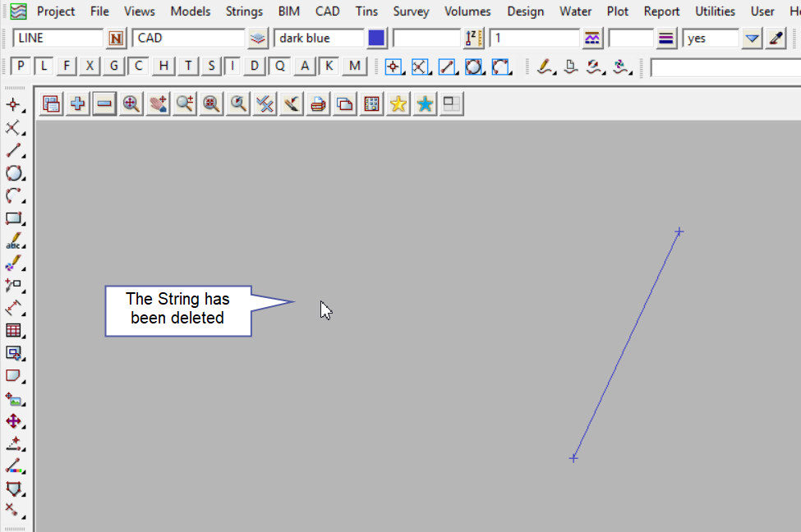801x532 pixels.
Task: Open the CAD text (abc) tool
Action: point(14,241)
